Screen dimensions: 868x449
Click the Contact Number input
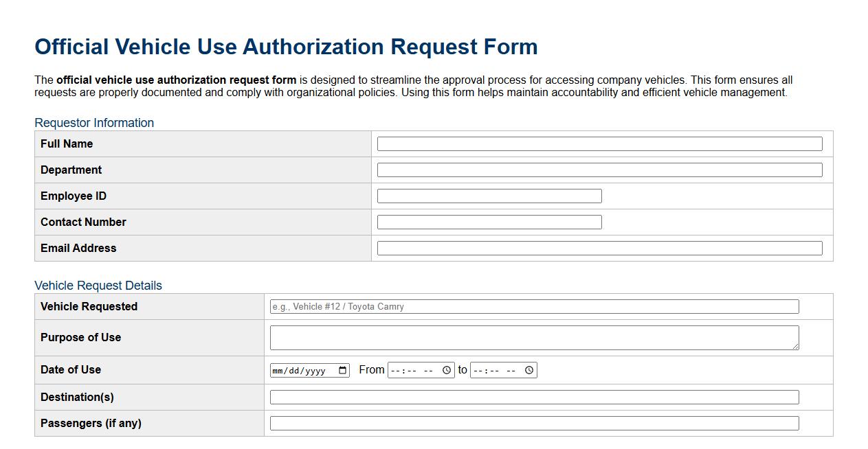tap(488, 222)
